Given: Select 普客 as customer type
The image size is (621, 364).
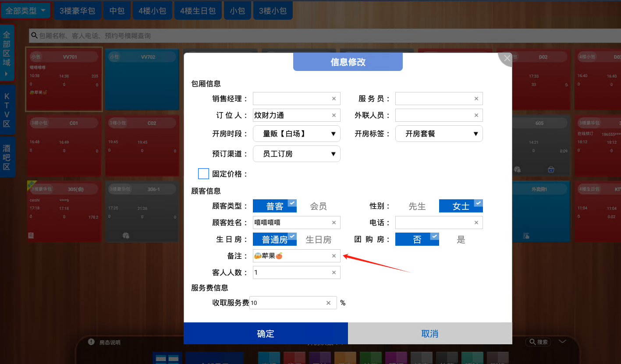Looking at the screenshot, I should [275, 206].
